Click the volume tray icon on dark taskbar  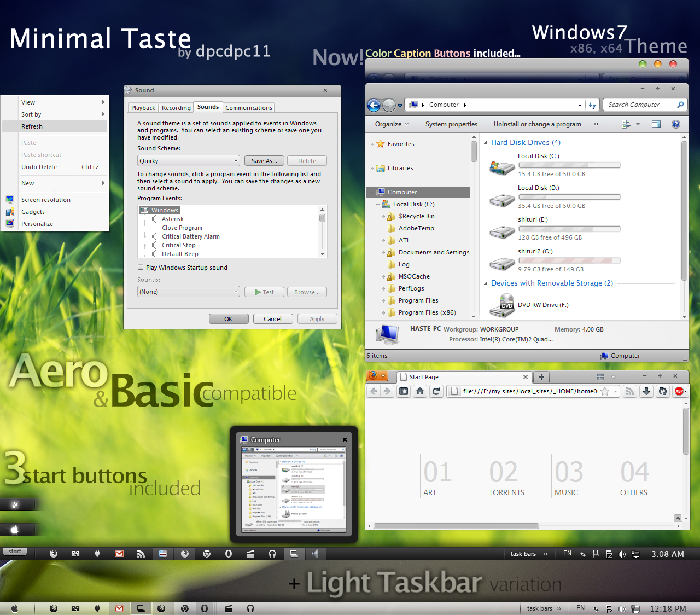(622, 554)
